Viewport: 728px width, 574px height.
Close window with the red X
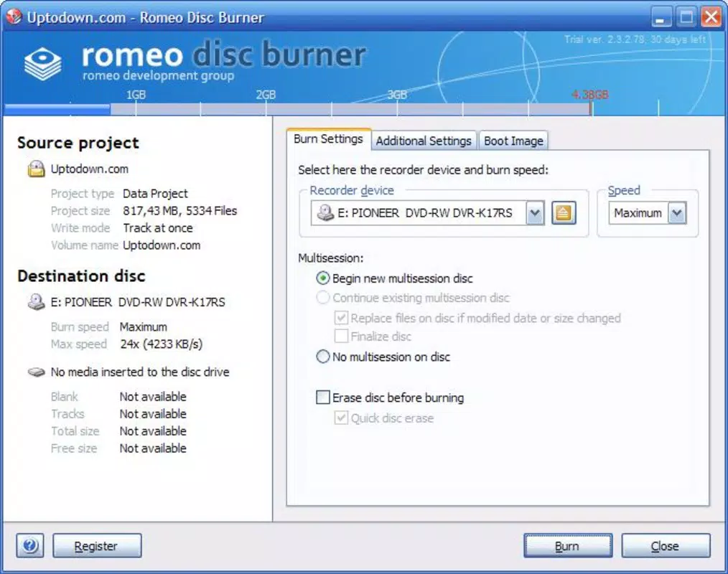pos(711,18)
